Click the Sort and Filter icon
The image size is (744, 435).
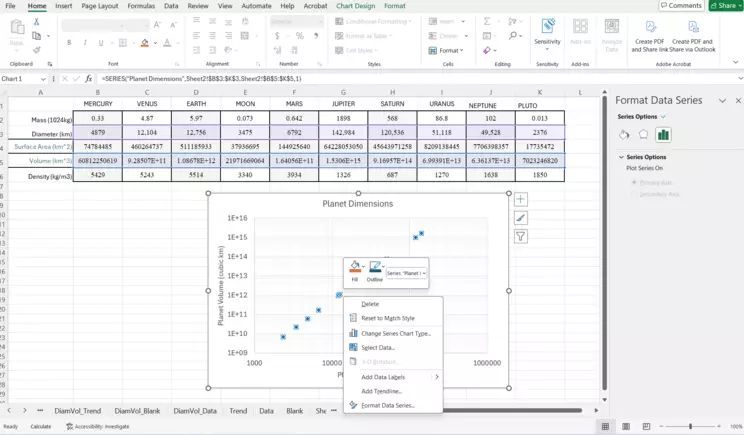(x=512, y=21)
